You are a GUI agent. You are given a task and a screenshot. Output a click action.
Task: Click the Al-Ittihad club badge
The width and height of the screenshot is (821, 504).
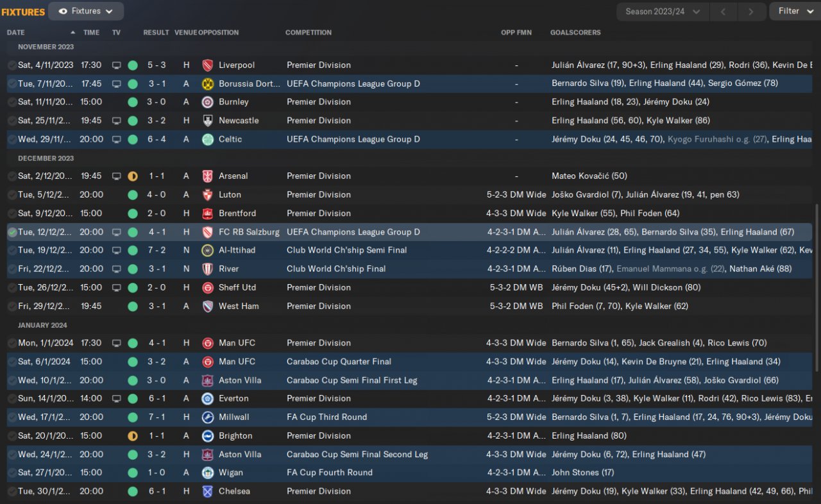tap(207, 251)
